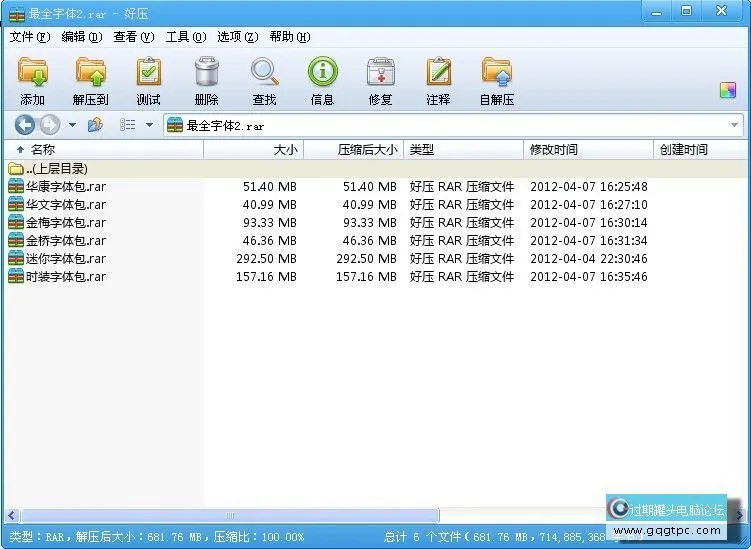Viewport: 751px width, 549px height.
Task: Click the 迷你字体包.rar file name
Action: tap(66, 258)
